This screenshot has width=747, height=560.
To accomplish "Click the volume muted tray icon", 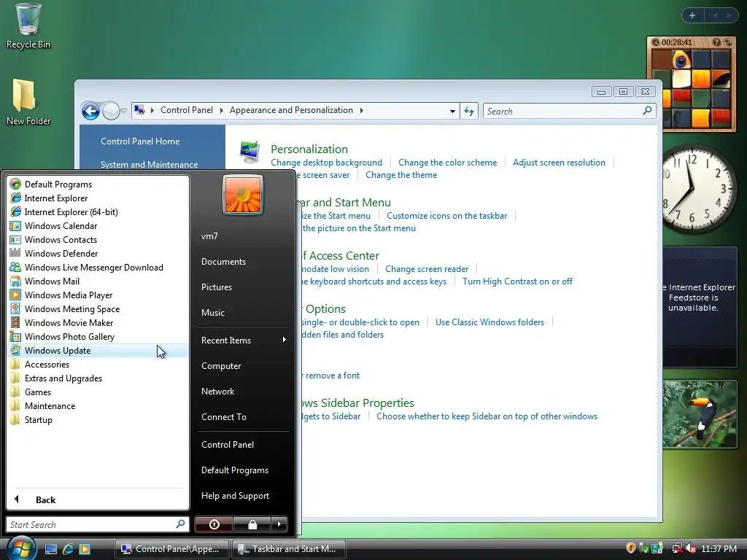I will (691, 548).
